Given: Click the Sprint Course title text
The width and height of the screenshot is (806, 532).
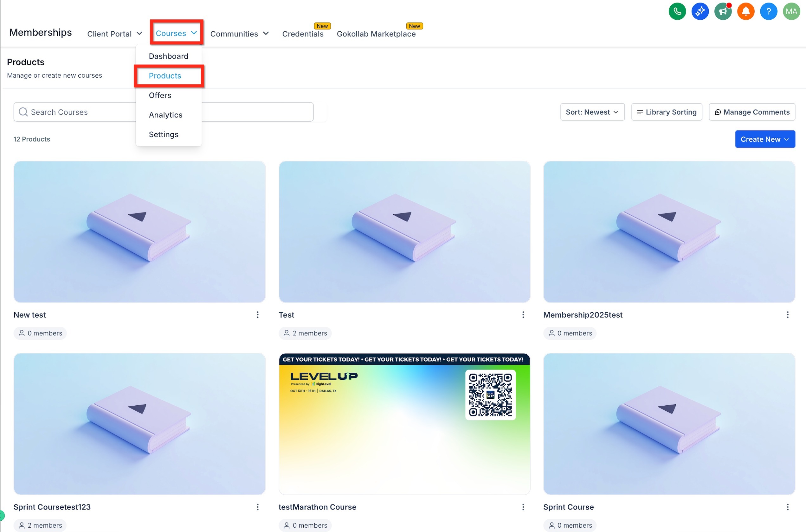Looking at the screenshot, I should coord(568,507).
